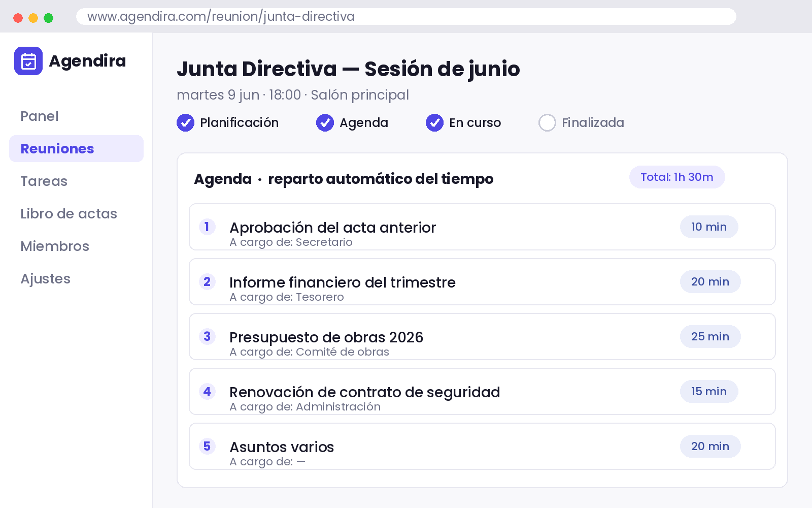Click the Agendira calendar logo icon

[28, 61]
